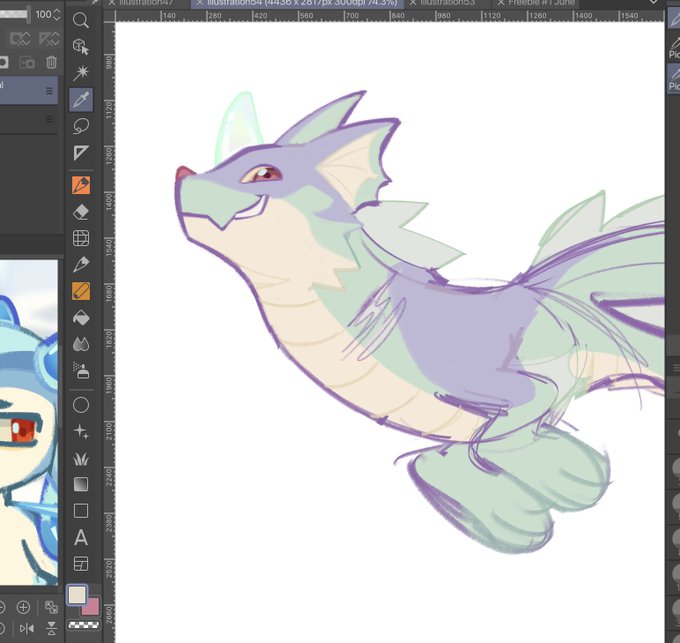This screenshot has width=680, height=643.
Task: Switch to the Illustration54 tab
Action: point(298,3)
